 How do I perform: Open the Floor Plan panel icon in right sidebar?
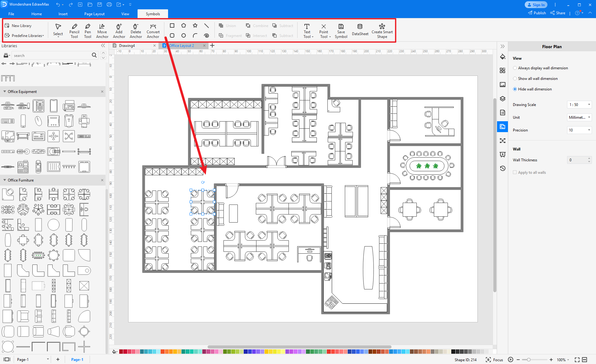point(503,127)
